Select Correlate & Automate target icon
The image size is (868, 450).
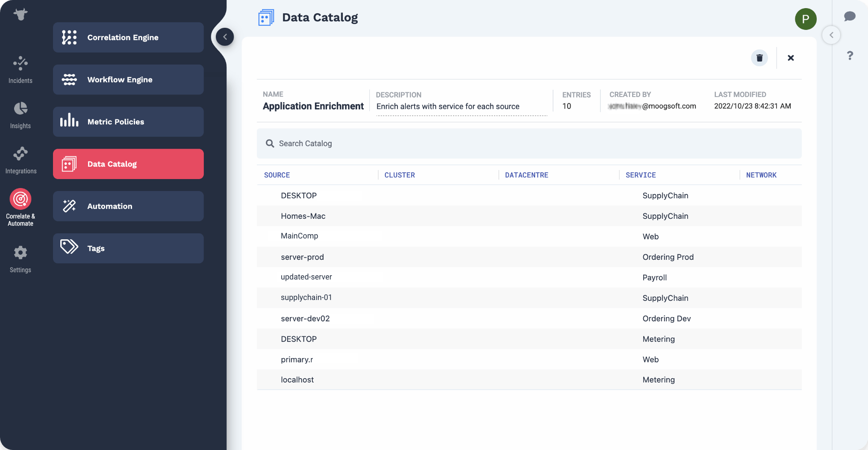[21, 199]
